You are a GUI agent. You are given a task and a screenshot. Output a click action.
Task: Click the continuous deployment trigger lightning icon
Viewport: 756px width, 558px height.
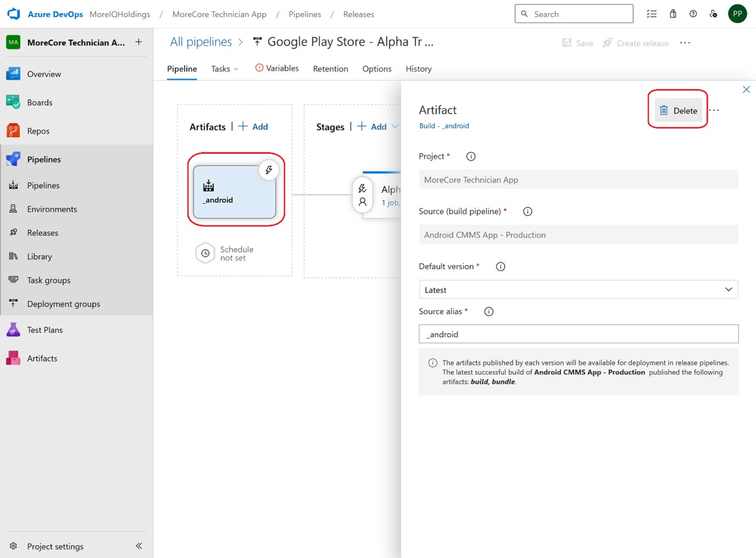268,170
